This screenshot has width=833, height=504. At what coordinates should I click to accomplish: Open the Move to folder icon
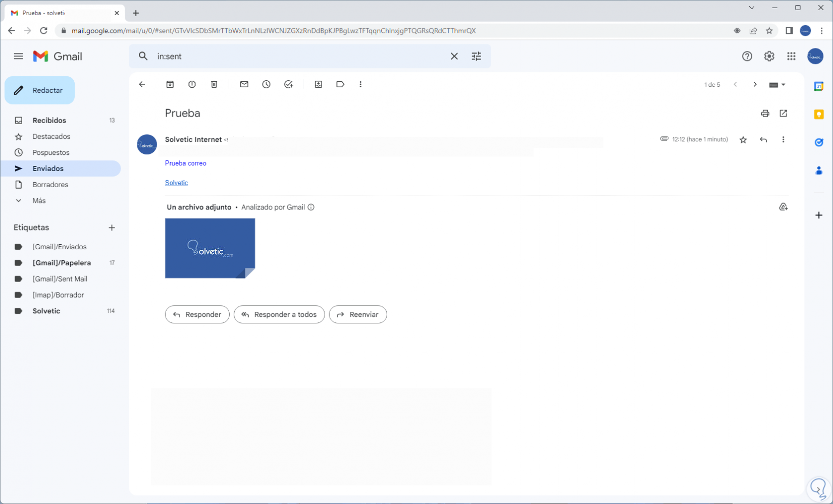pos(319,84)
